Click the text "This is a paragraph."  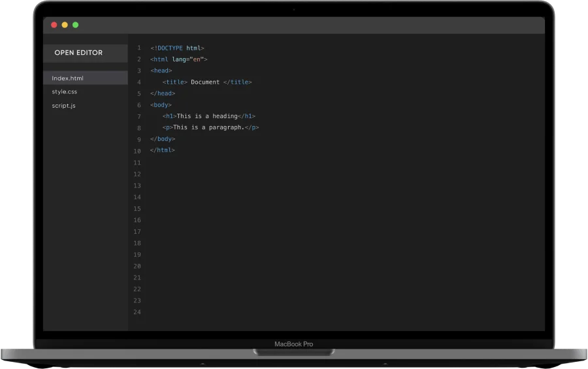[x=208, y=128]
